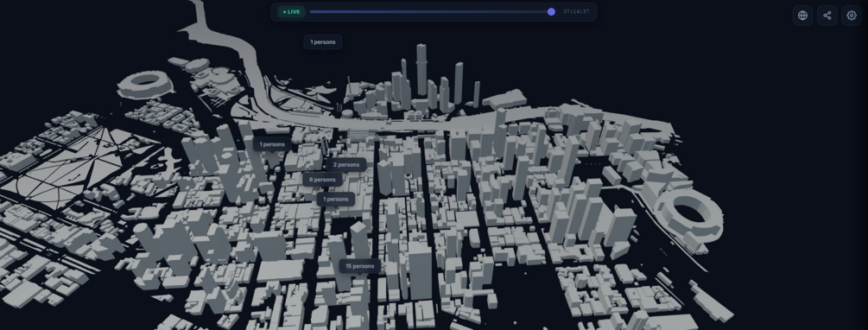Viewport: 868px width, 330px height.
Task: Click the small blue dot marker on the map
Action: pos(238,141)
